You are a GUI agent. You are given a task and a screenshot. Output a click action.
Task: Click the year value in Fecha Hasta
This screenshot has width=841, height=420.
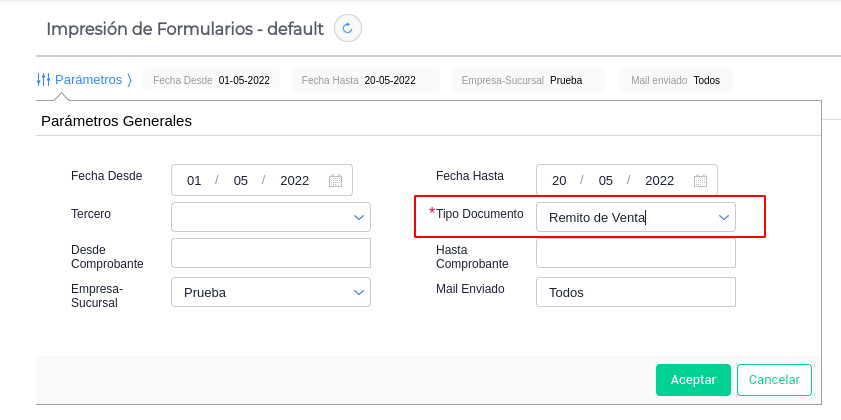pos(660,181)
